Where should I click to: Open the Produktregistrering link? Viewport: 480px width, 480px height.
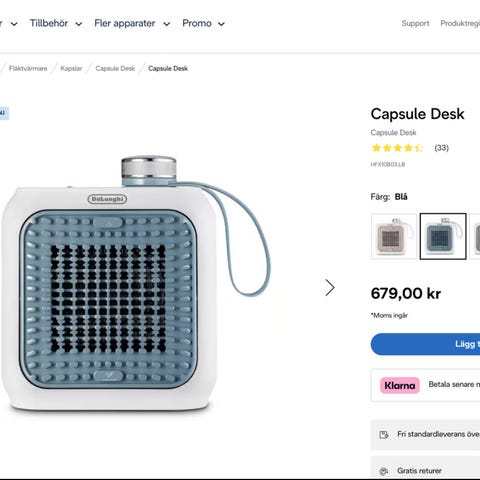coord(460,23)
